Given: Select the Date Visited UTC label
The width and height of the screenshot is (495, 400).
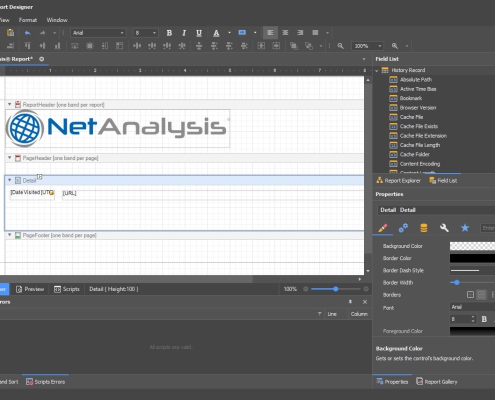Looking at the screenshot, I should click(32, 194).
